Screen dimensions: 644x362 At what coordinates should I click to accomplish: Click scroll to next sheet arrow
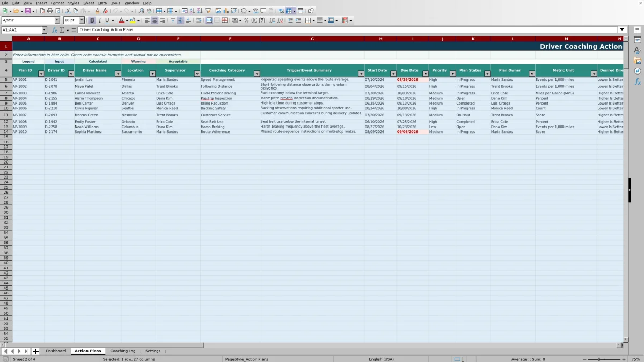point(19,351)
